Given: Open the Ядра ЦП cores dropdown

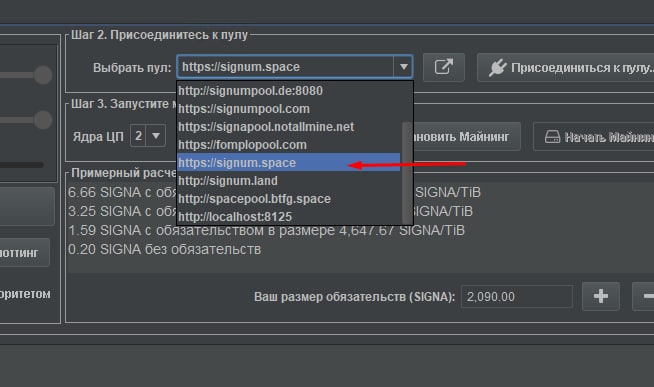Looking at the screenshot, I should pos(156,136).
